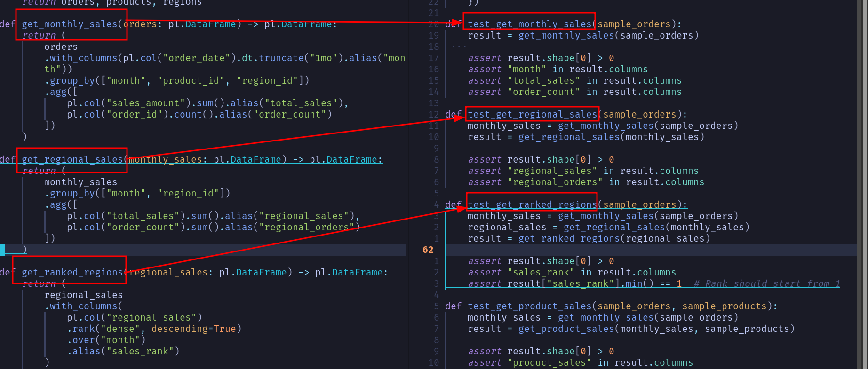Click the sample_products parameter in test_get_product_sales definition
868x369 pixels.
point(725,306)
